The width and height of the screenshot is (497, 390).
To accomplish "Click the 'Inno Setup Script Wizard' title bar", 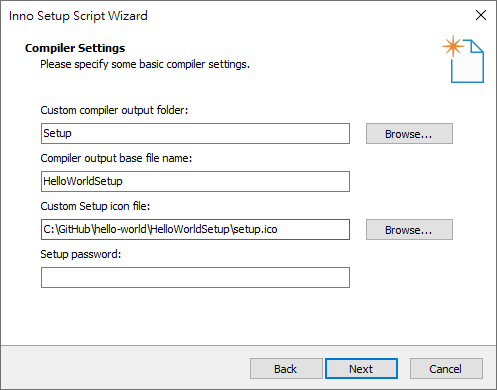I will pos(78,16).
